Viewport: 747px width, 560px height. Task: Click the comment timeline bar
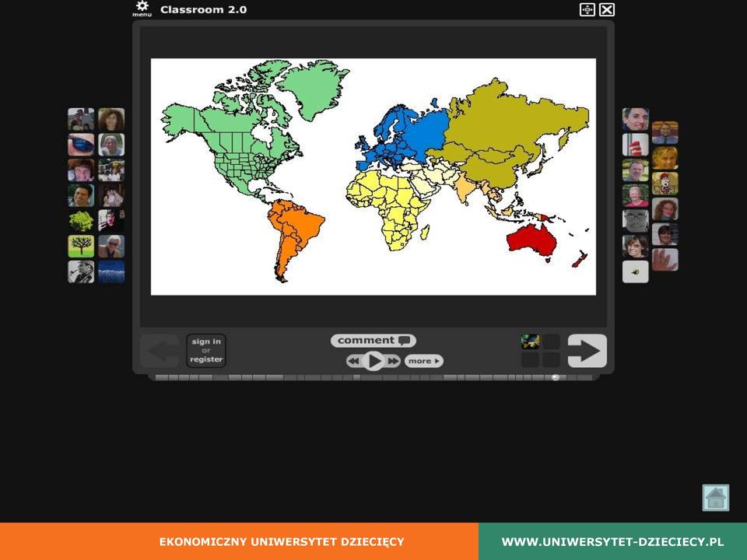[373, 378]
